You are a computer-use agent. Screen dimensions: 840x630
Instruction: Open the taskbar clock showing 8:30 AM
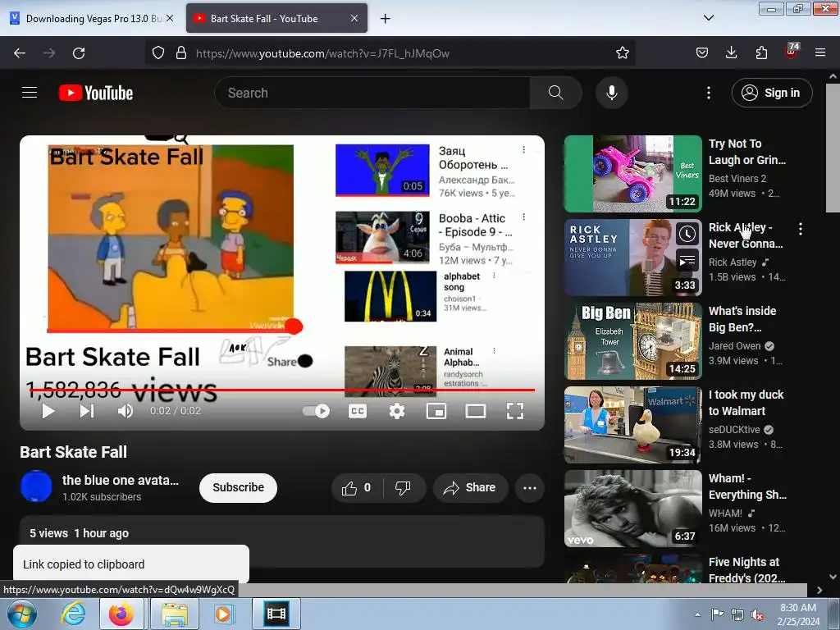pyautogui.click(x=798, y=614)
